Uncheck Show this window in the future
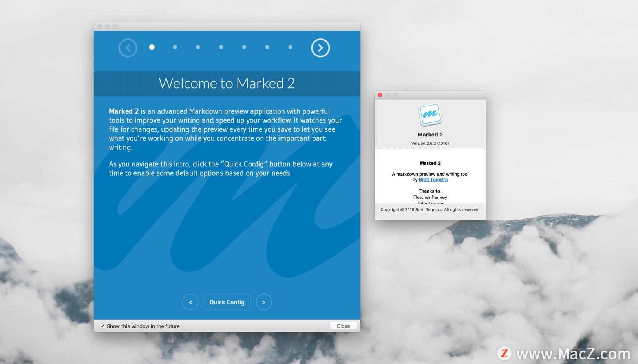 click(x=102, y=326)
